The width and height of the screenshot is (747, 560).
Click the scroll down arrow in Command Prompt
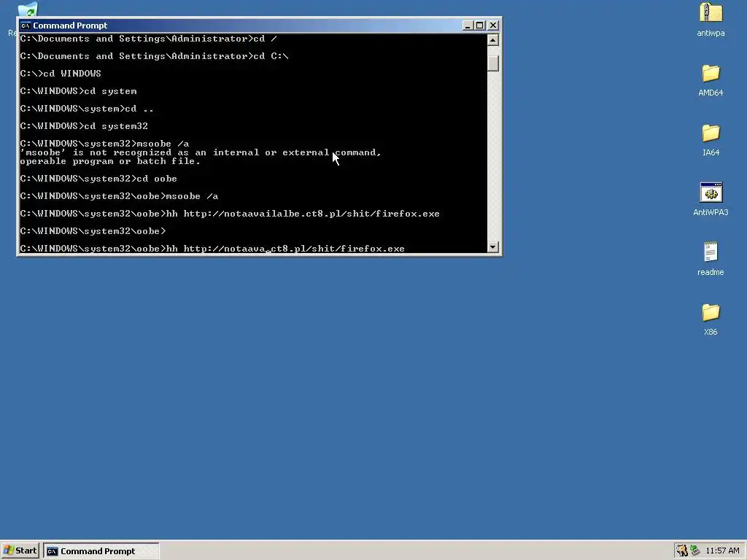493,247
